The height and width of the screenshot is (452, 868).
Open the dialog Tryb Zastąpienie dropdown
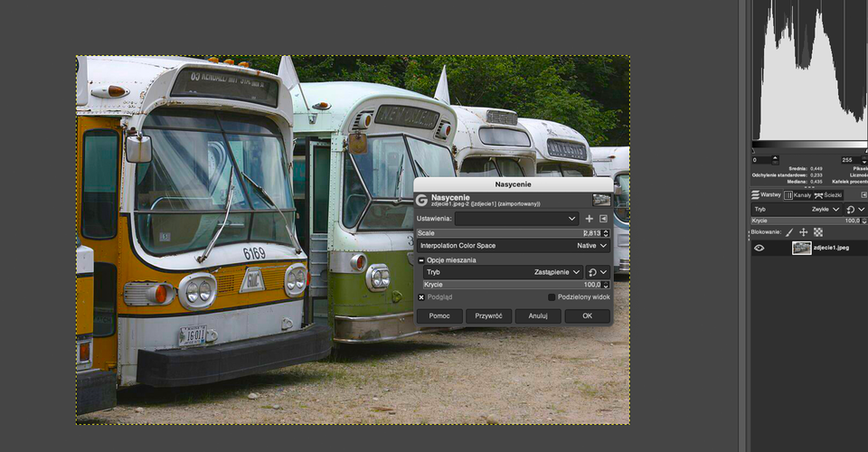coord(503,272)
